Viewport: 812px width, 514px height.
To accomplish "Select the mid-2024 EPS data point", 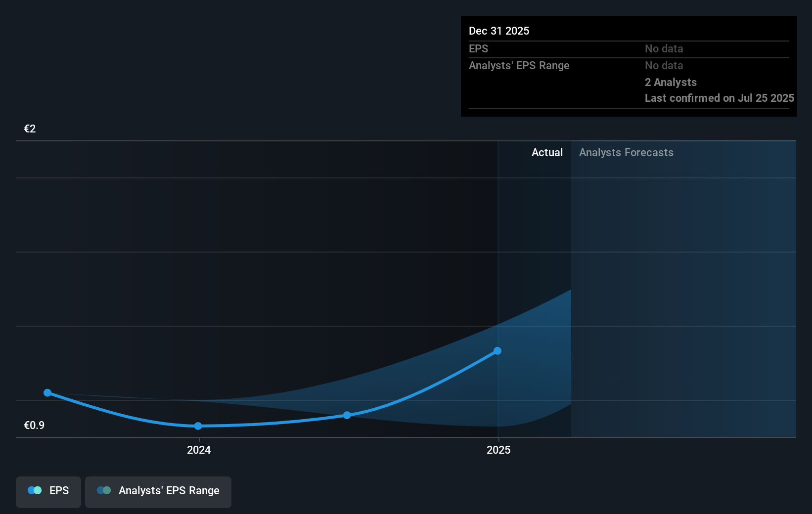I will coord(347,415).
